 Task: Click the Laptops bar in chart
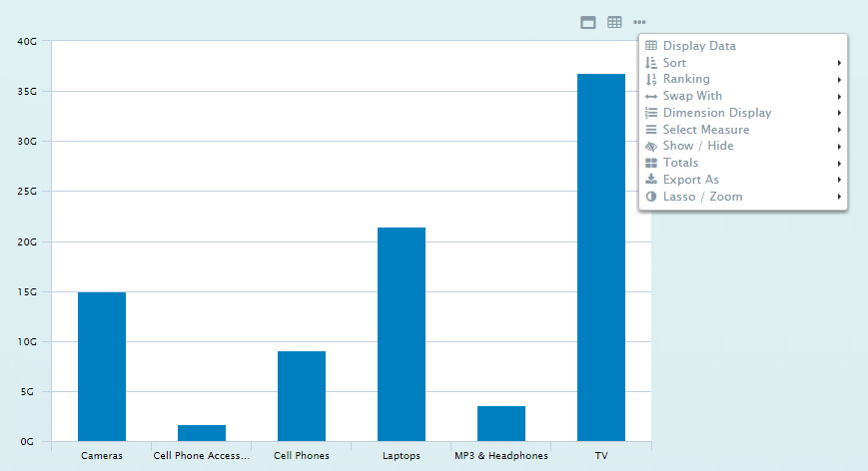coord(402,334)
